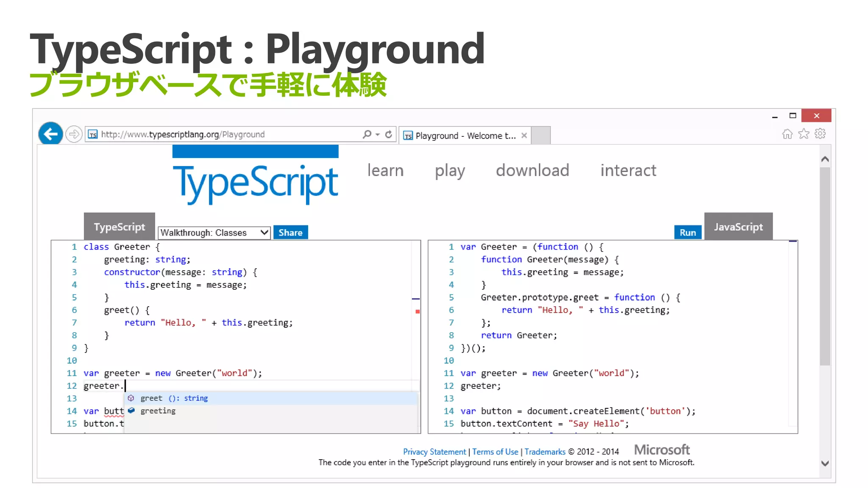
Task: Close the Playground tab with its X
Action: (524, 136)
